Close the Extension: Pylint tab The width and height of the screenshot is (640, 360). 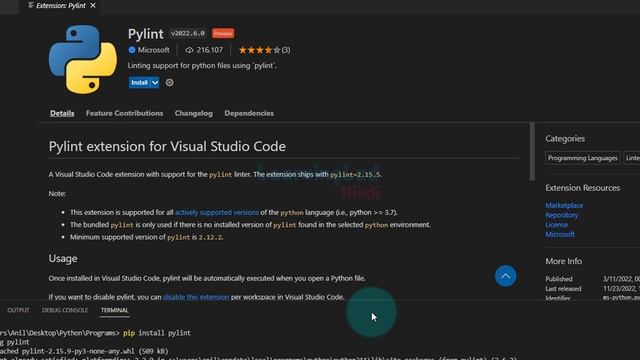93,5
